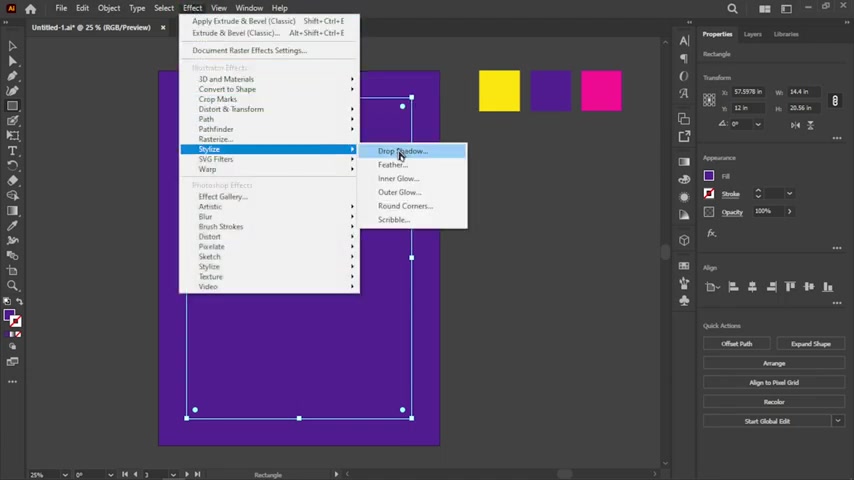Open the status bar rotate view dropdown
This screenshot has height=480, width=854.
[111, 475]
